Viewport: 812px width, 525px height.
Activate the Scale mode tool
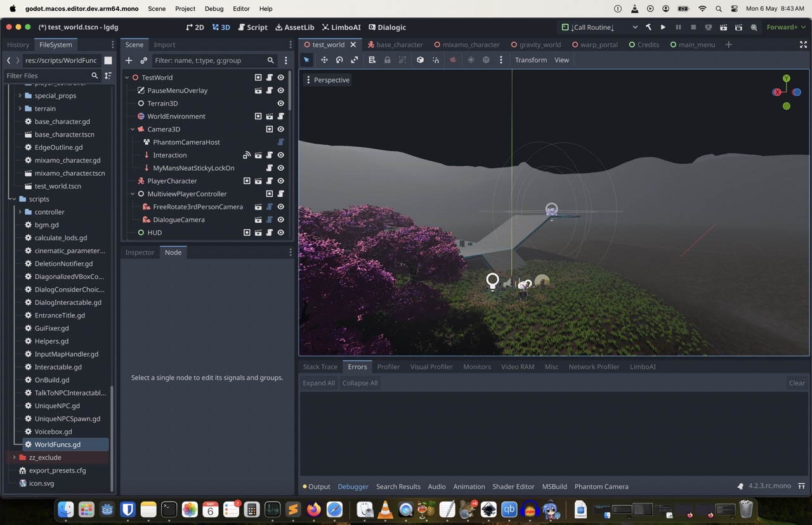point(355,60)
